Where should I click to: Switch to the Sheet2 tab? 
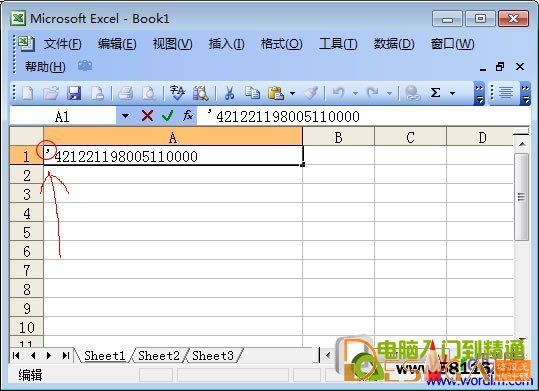(x=159, y=356)
